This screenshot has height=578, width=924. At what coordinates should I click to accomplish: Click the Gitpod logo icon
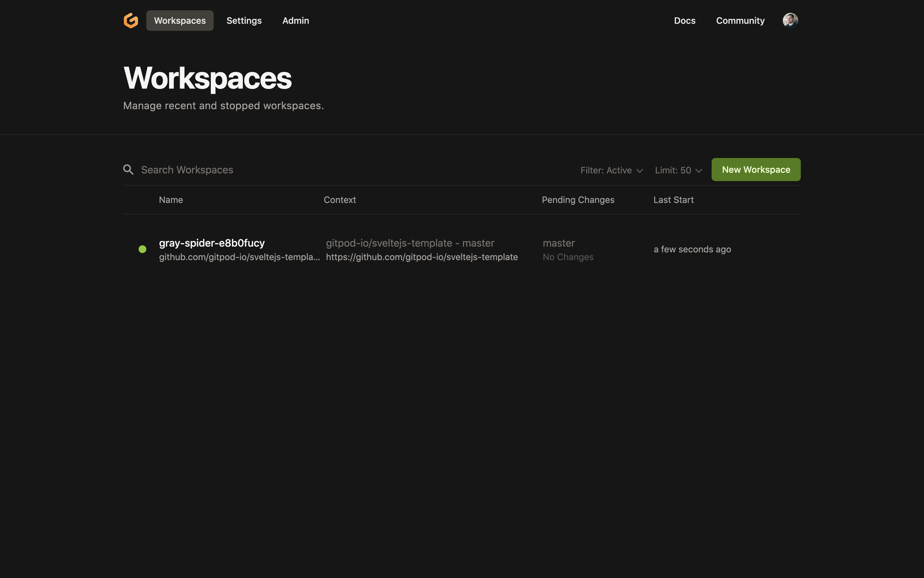pos(131,21)
